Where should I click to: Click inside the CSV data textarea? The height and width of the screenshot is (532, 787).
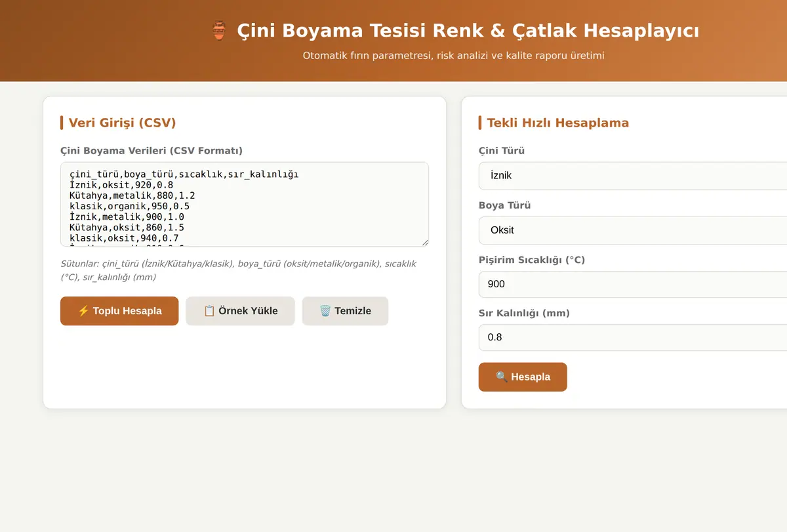pyautogui.click(x=245, y=205)
